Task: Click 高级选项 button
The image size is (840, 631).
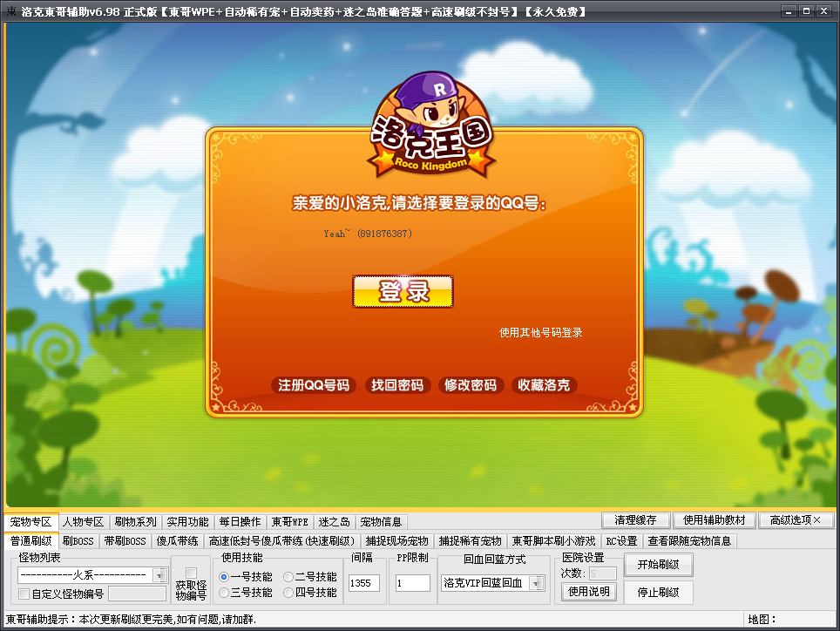Action: point(796,520)
